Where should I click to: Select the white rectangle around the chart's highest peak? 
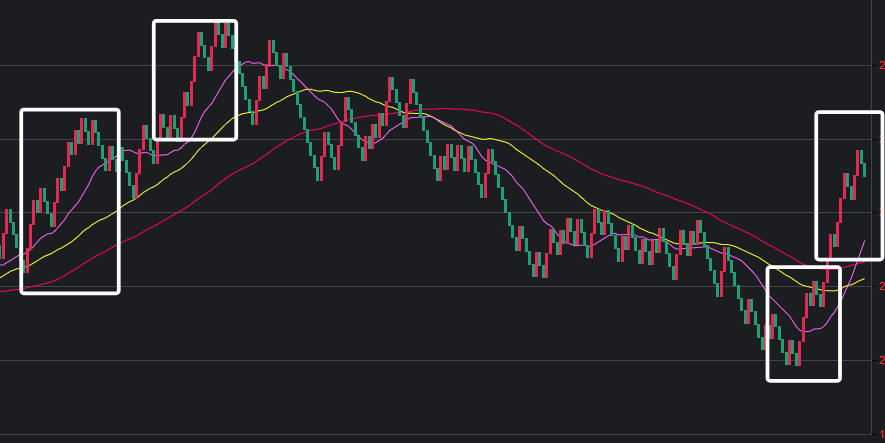(x=154, y=80)
